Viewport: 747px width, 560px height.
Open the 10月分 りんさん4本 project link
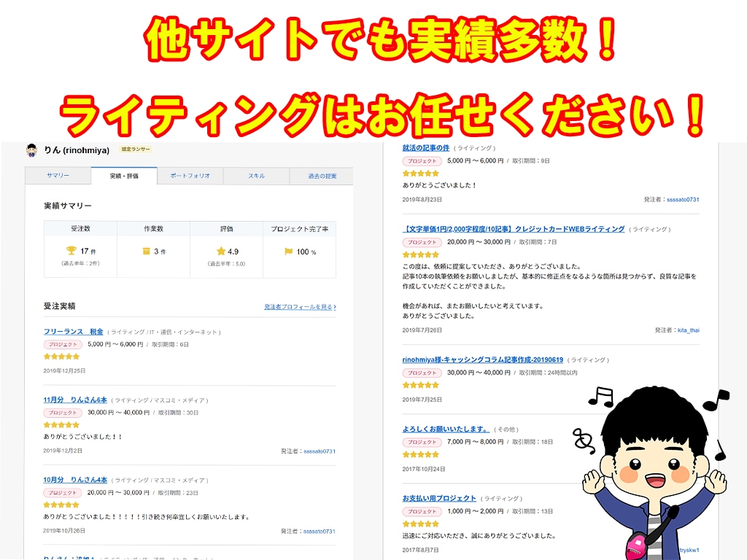(75, 480)
